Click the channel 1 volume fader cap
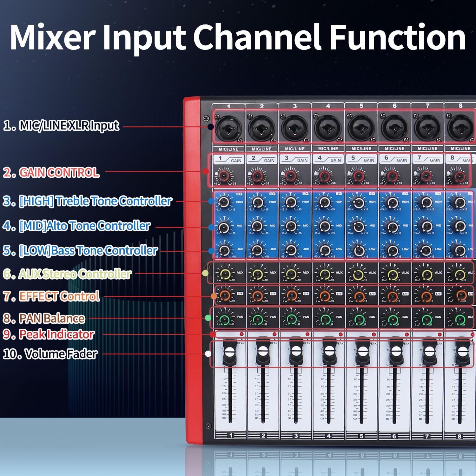Image resolution: width=476 pixels, height=476 pixels. pyautogui.click(x=230, y=351)
